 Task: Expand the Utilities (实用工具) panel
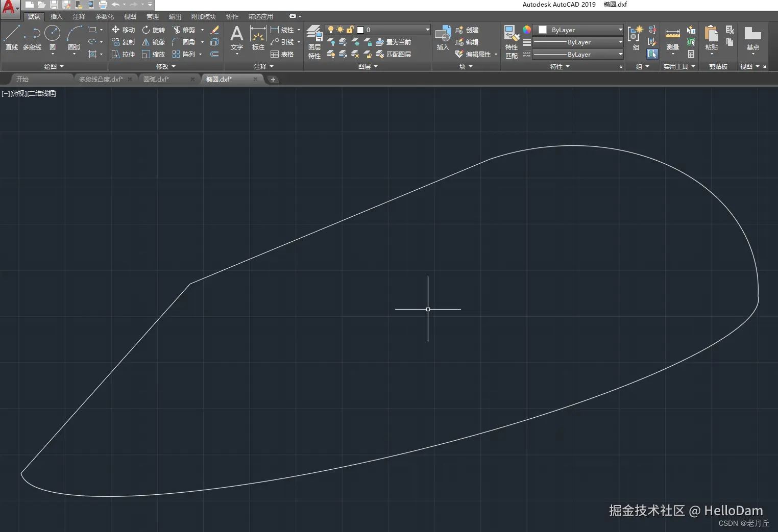679,66
